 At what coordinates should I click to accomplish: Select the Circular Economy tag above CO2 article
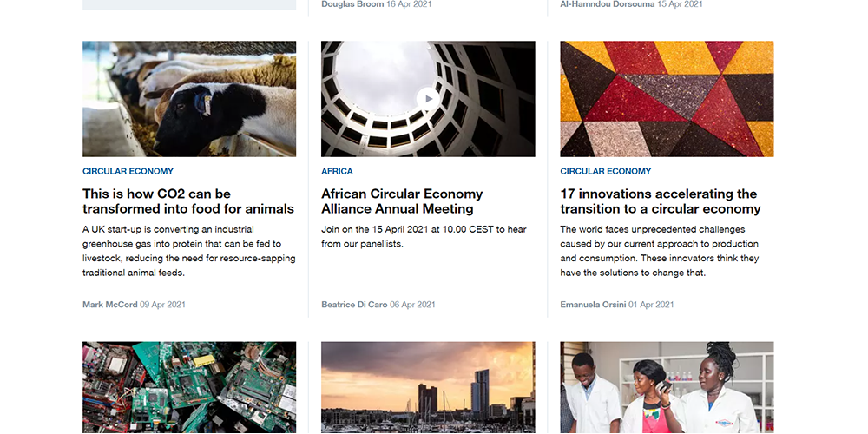pos(128,171)
